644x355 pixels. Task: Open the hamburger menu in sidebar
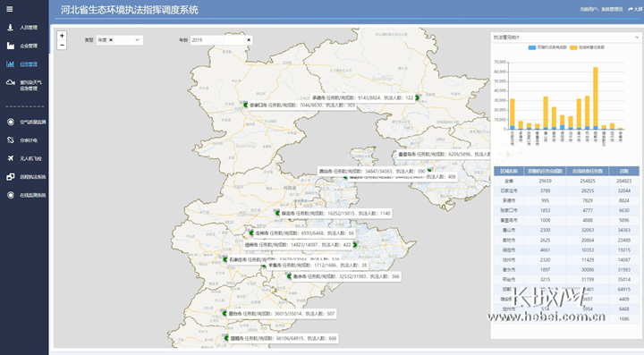10,9
